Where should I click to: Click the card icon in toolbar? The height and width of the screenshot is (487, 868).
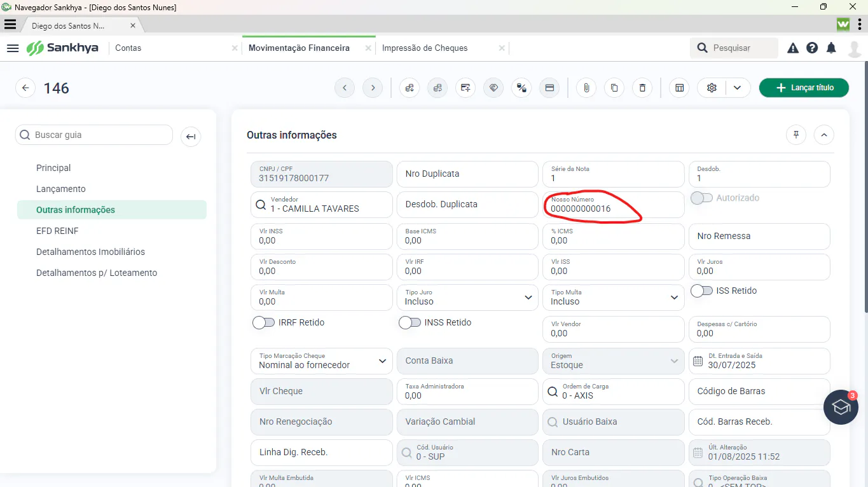(549, 88)
